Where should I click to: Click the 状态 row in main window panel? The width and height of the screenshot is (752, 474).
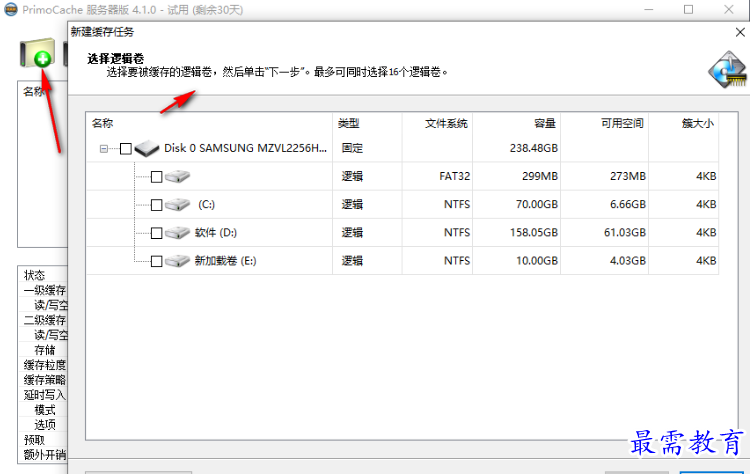tap(43, 275)
